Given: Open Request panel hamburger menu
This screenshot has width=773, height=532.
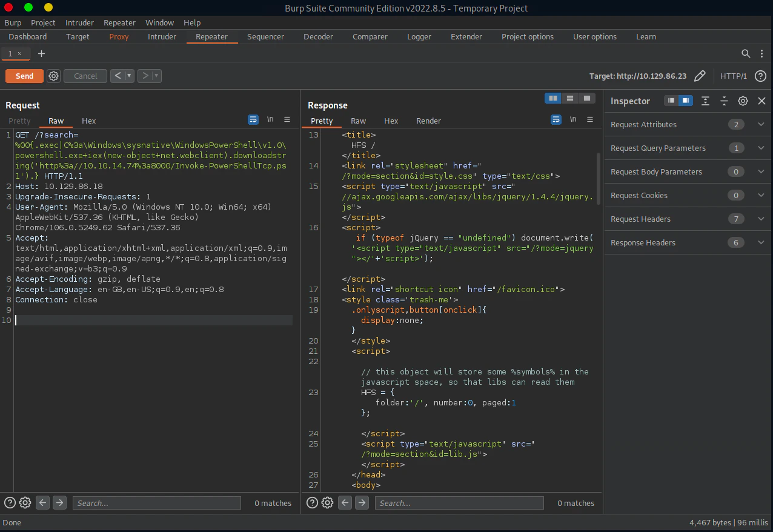Looking at the screenshot, I should (x=287, y=119).
